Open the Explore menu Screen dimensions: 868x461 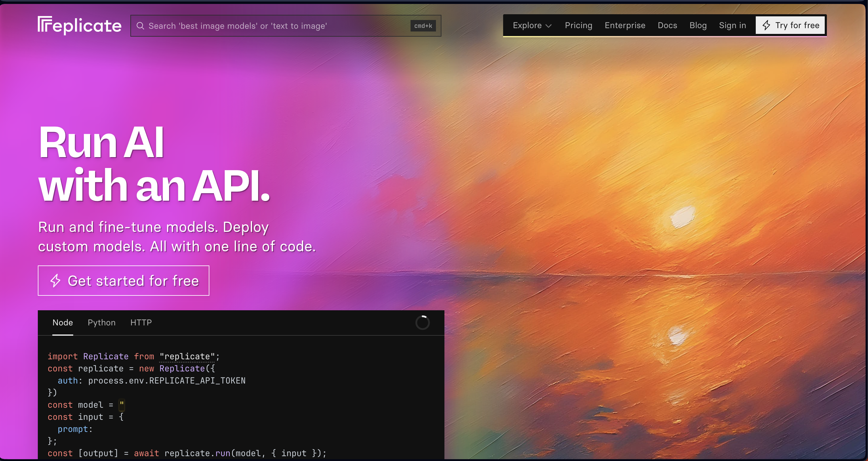[527, 25]
